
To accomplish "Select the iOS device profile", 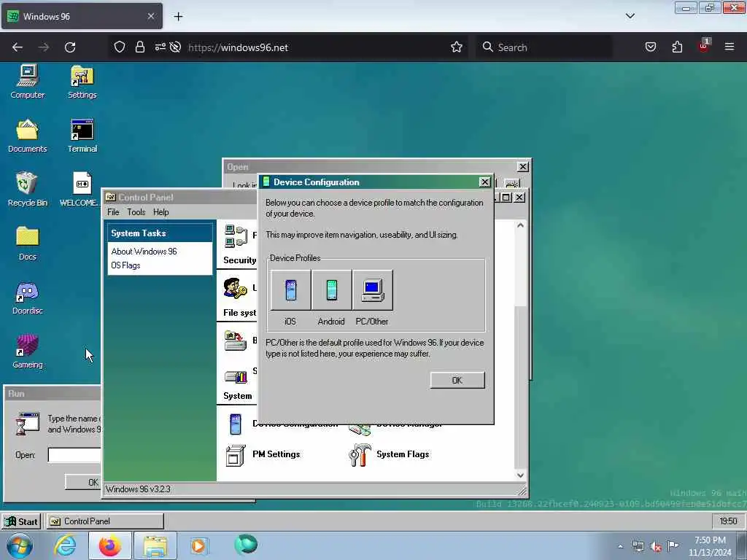I will click(x=290, y=290).
